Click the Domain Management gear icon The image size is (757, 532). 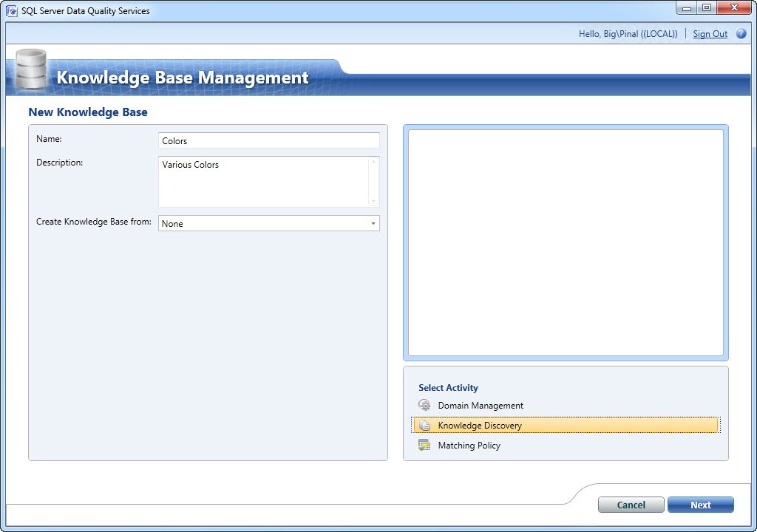tap(424, 405)
